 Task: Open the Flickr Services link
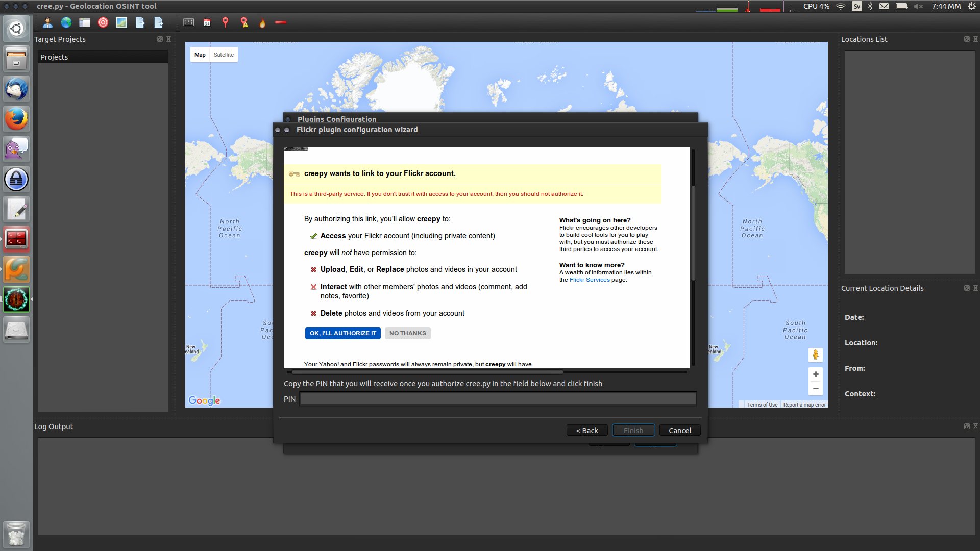click(590, 280)
